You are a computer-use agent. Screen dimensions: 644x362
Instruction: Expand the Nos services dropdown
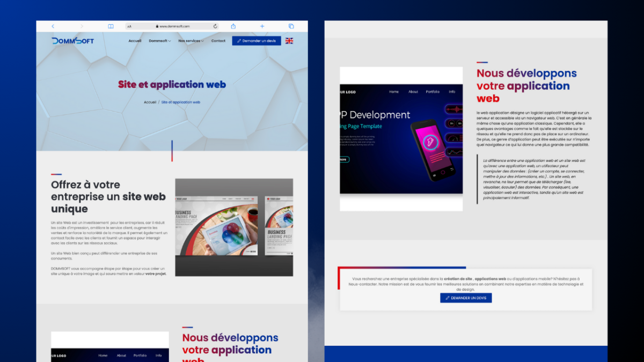(191, 41)
